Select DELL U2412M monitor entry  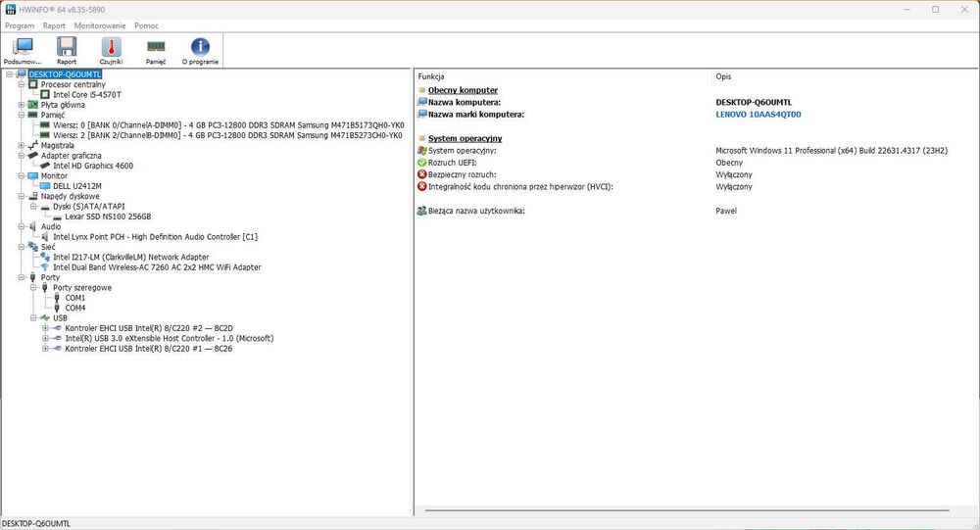[76, 186]
